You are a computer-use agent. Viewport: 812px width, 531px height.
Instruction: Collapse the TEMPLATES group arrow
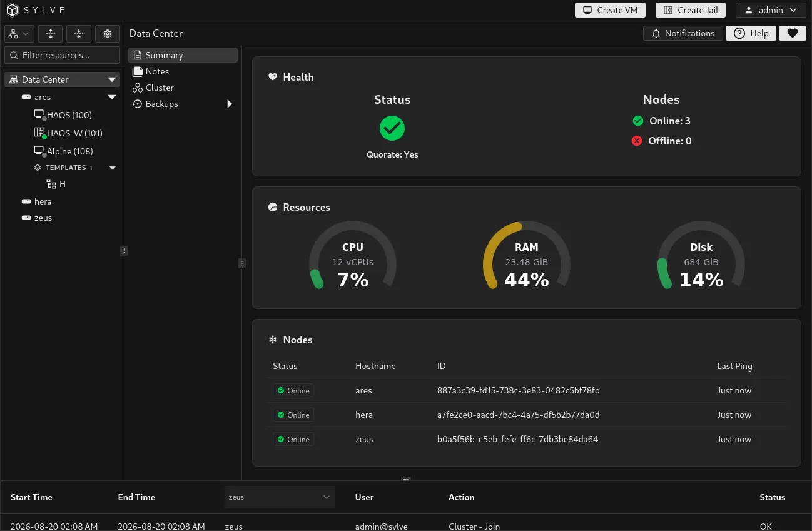113,168
